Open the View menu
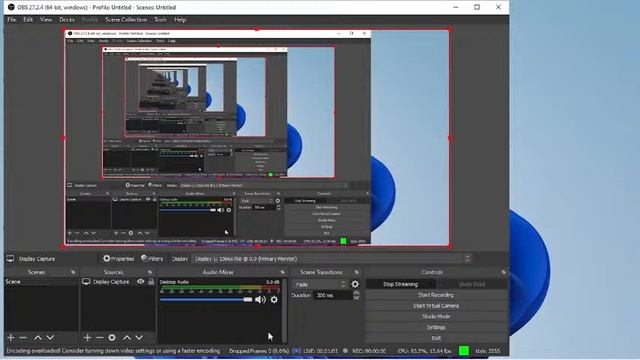Image resolution: width=640 pixels, height=360 pixels. pos(46,20)
